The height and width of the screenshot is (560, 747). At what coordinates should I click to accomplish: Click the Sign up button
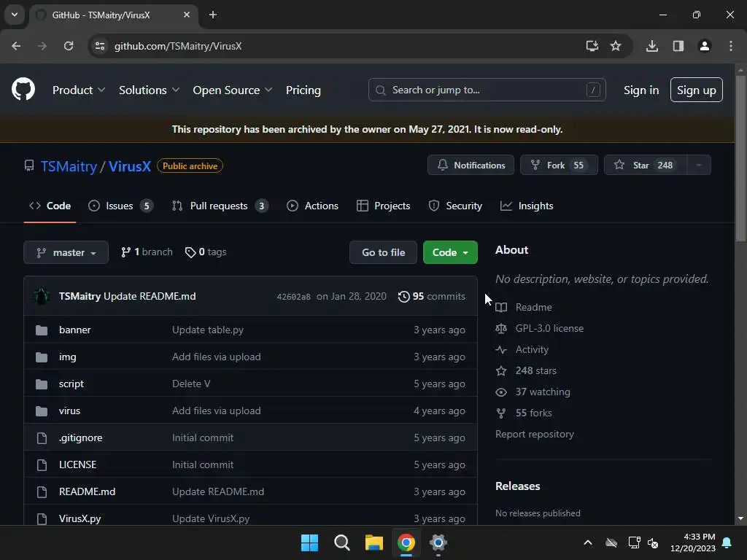697,90
